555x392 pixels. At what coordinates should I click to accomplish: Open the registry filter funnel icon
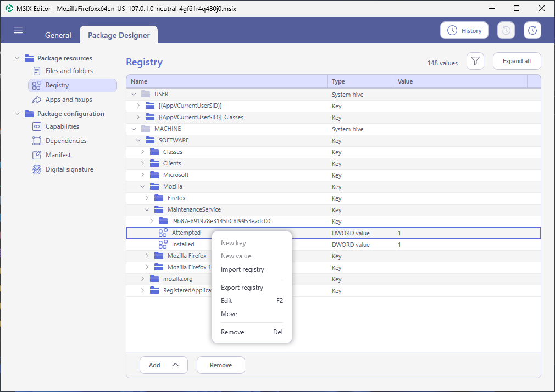(475, 61)
